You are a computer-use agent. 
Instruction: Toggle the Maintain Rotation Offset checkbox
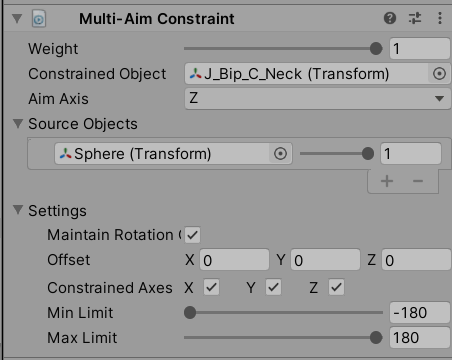(192, 235)
